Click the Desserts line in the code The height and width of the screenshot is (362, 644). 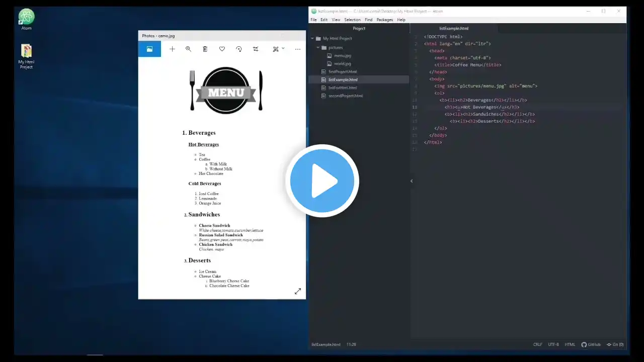pyautogui.click(x=492, y=121)
